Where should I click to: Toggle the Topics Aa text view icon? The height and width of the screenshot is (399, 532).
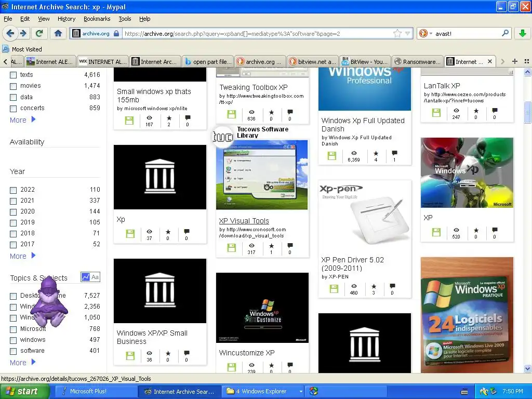pyautogui.click(x=95, y=277)
